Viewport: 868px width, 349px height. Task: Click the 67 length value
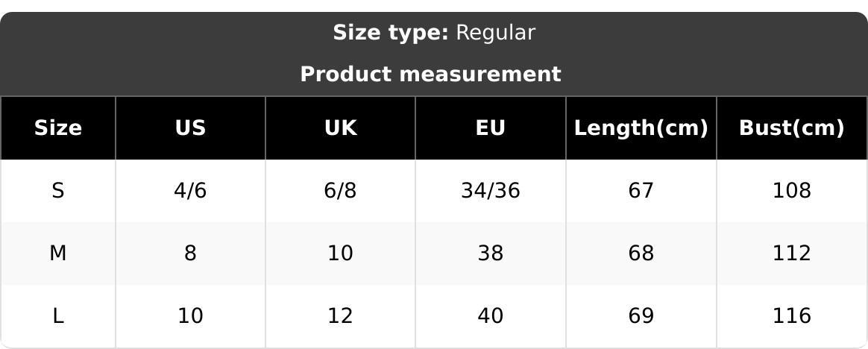(x=641, y=191)
